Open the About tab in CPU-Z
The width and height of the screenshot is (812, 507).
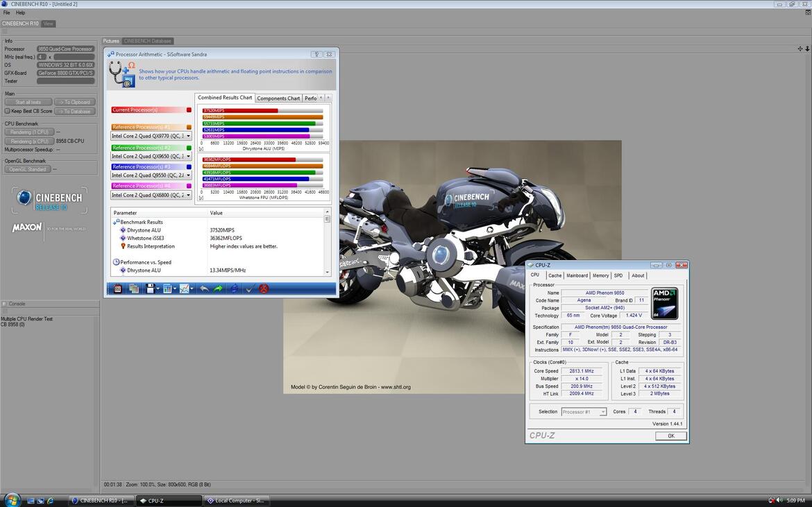tap(638, 276)
